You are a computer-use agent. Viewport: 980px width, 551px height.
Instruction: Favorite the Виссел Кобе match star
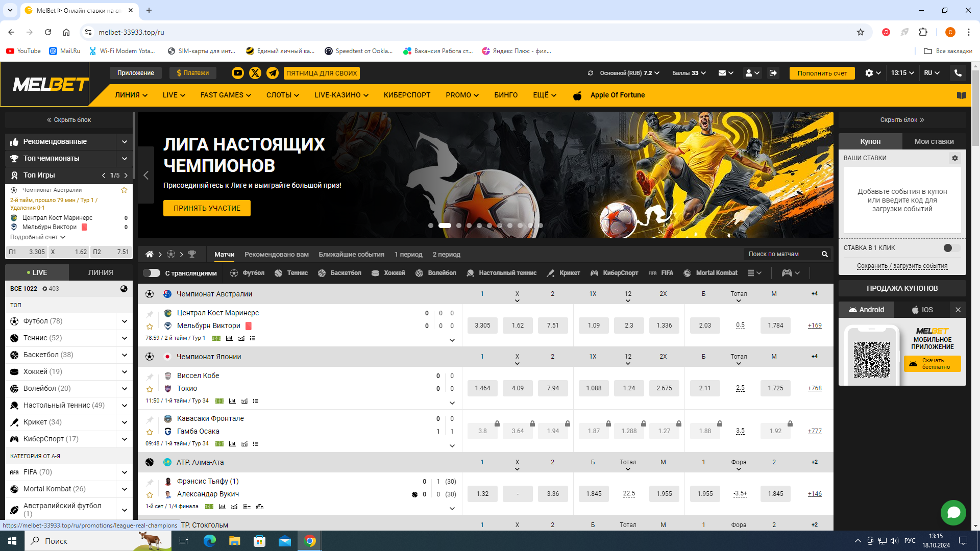click(150, 389)
